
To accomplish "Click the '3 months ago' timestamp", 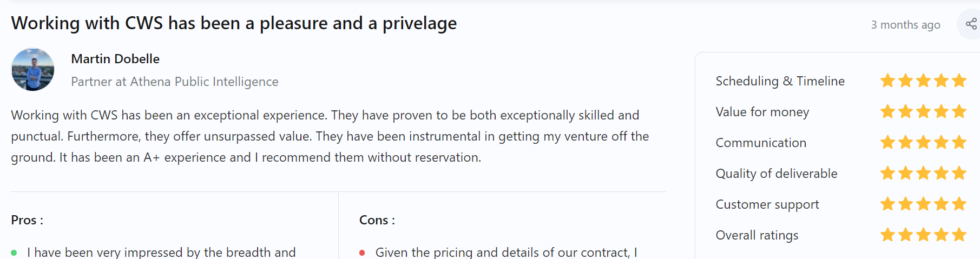I will pos(905,25).
